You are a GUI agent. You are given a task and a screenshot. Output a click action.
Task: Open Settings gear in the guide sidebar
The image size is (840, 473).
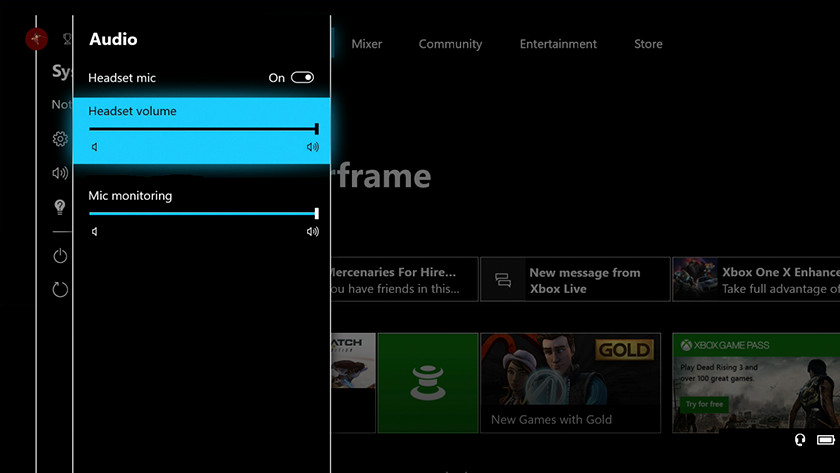[60, 139]
